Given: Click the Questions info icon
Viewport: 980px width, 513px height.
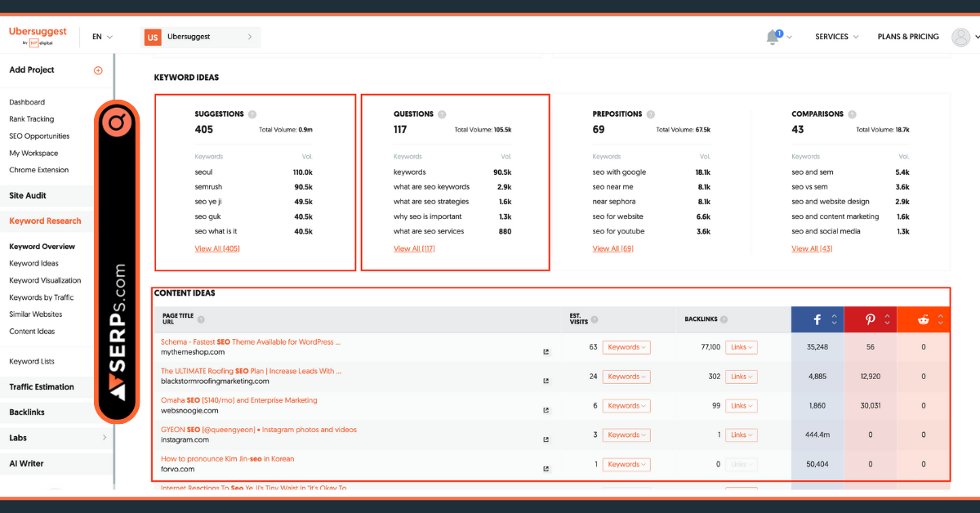Looking at the screenshot, I should (x=442, y=114).
